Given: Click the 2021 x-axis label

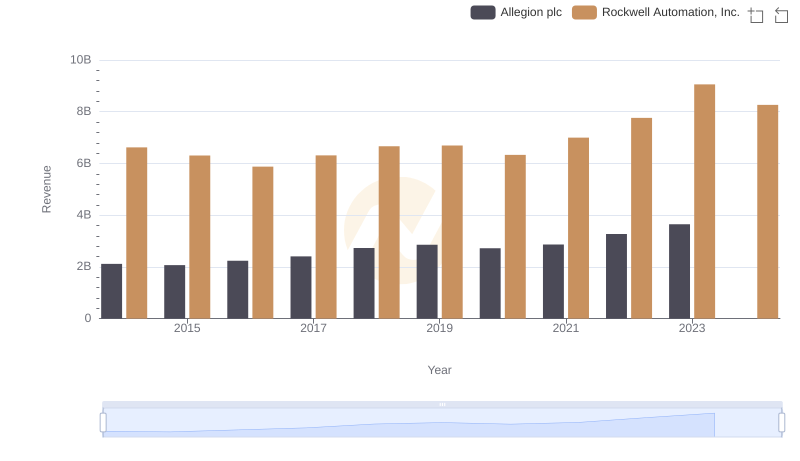Looking at the screenshot, I should tap(566, 328).
